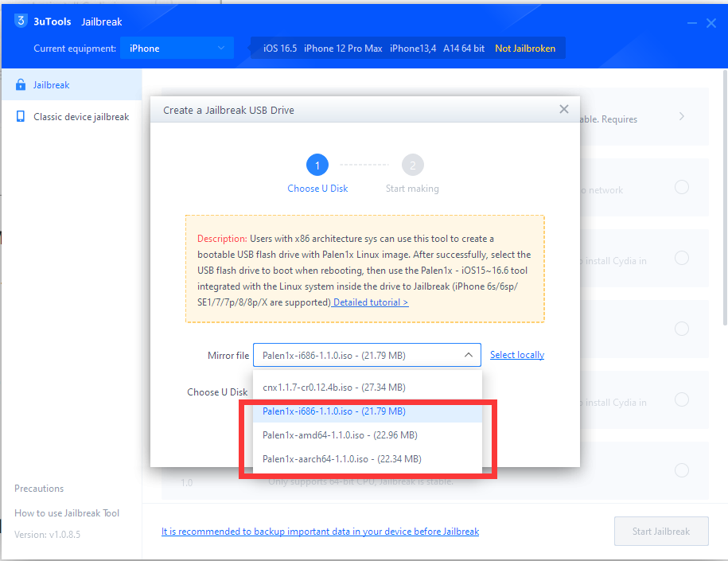Pick Palen1x-aarch64-1.1.0.iso from list
728x561 pixels.
pyautogui.click(x=368, y=459)
